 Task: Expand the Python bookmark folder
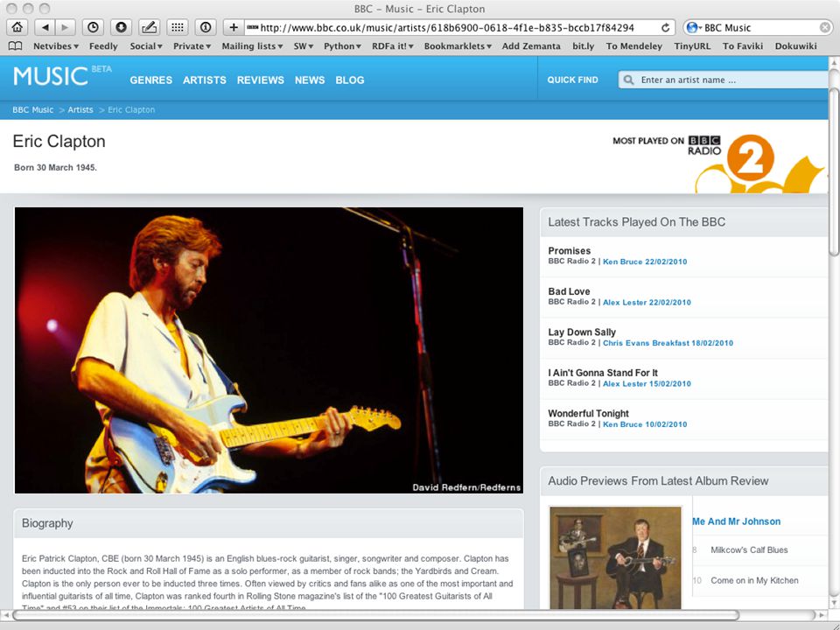tap(342, 46)
